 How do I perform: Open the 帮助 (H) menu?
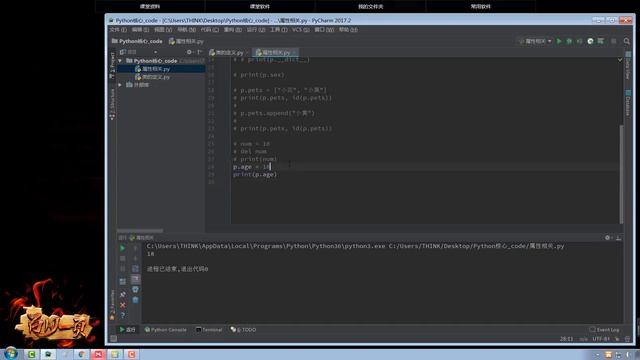click(348, 30)
